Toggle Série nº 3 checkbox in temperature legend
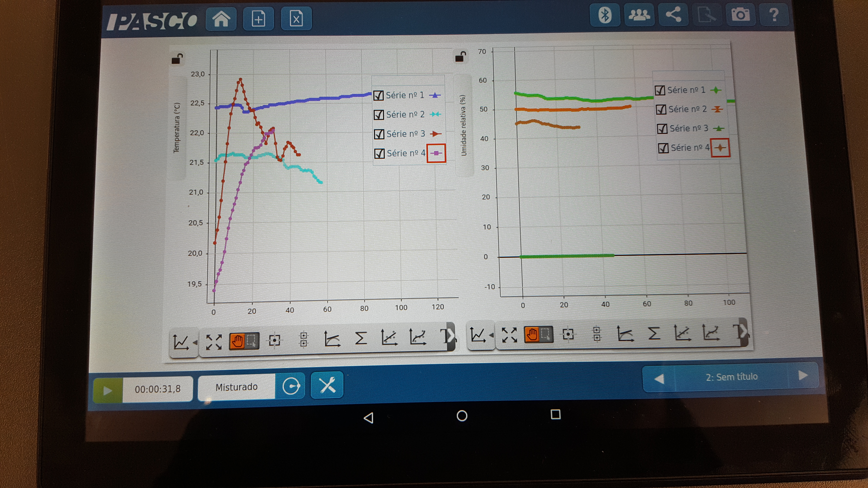868x488 pixels. point(379,134)
